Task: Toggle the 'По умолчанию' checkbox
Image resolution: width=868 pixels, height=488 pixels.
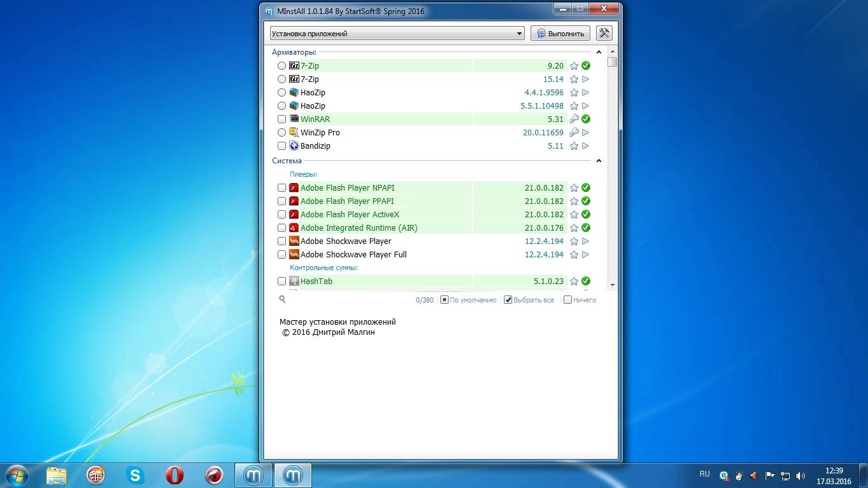Action: click(444, 299)
